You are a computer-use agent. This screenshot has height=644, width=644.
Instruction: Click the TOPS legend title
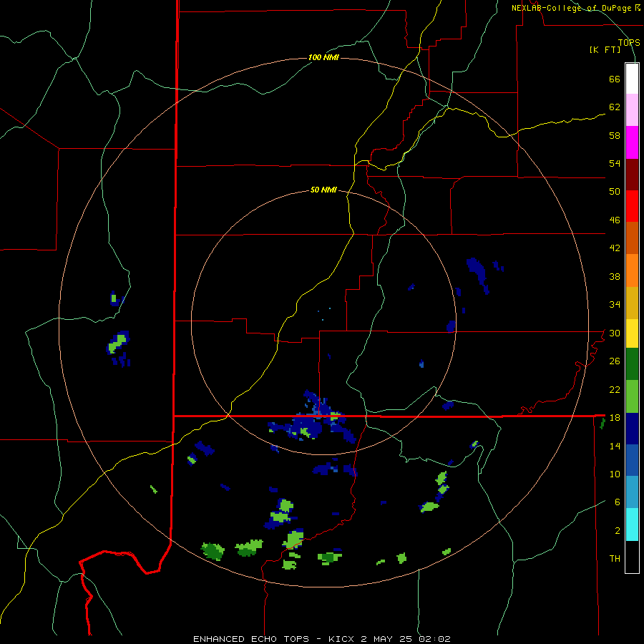[629, 43]
